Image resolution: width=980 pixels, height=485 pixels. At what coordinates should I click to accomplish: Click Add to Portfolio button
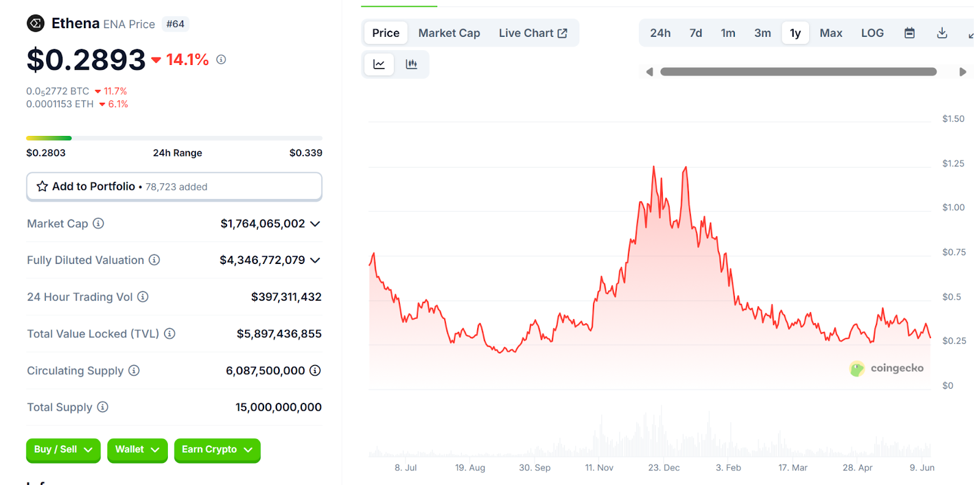tap(175, 186)
